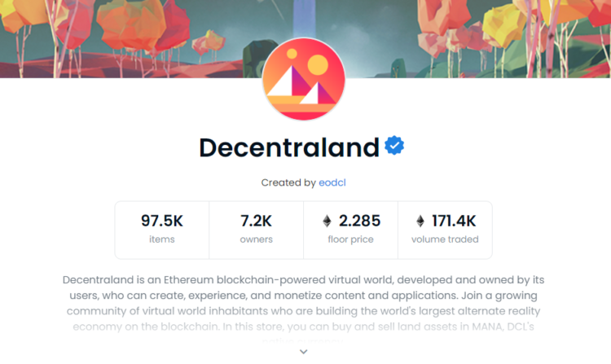Click the "items" label under 97.5K
The image size is (611, 364).
tap(162, 239)
